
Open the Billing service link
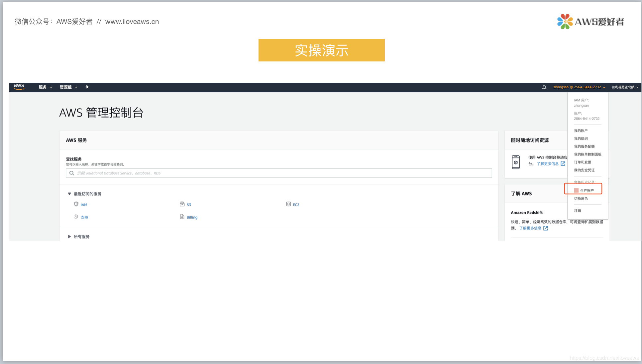click(192, 218)
